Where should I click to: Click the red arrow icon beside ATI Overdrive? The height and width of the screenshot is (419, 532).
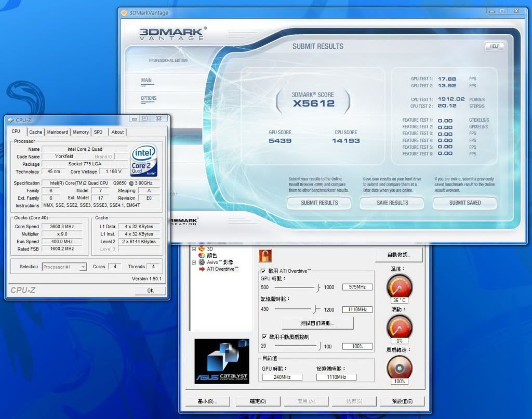pos(202,269)
